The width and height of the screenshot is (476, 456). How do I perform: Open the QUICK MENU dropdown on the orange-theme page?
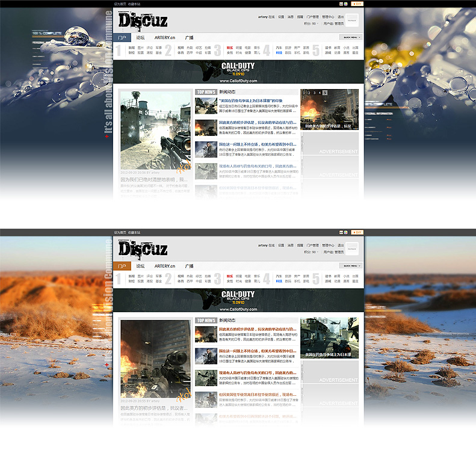[351, 266]
